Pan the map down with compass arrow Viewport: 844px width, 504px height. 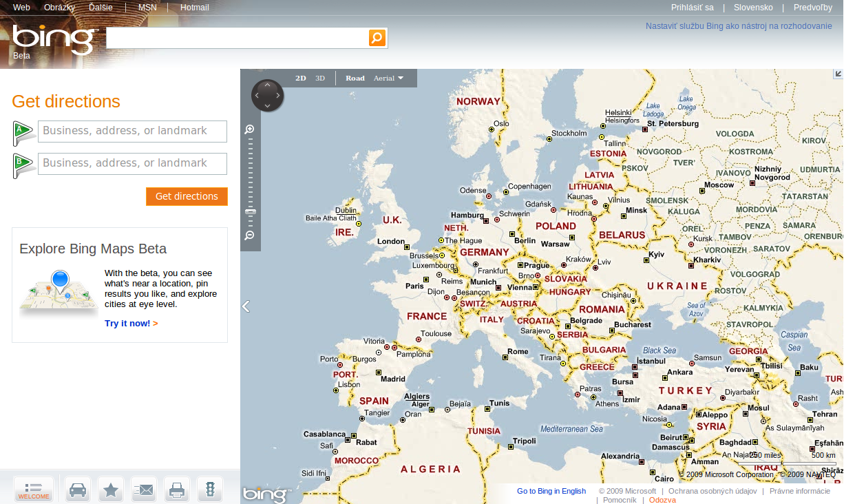(x=268, y=106)
